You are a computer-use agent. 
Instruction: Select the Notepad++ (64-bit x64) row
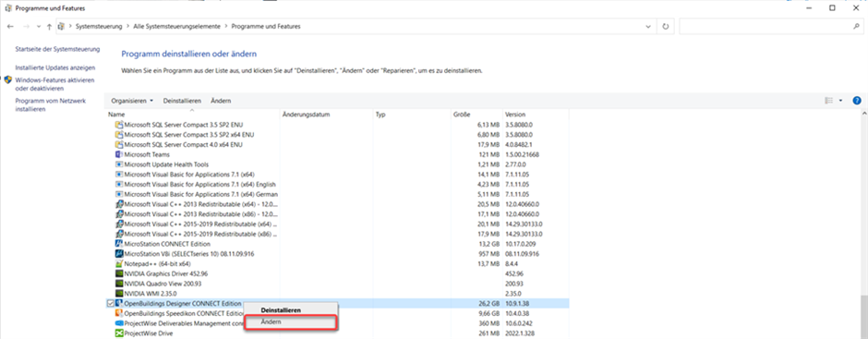(338, 263)
